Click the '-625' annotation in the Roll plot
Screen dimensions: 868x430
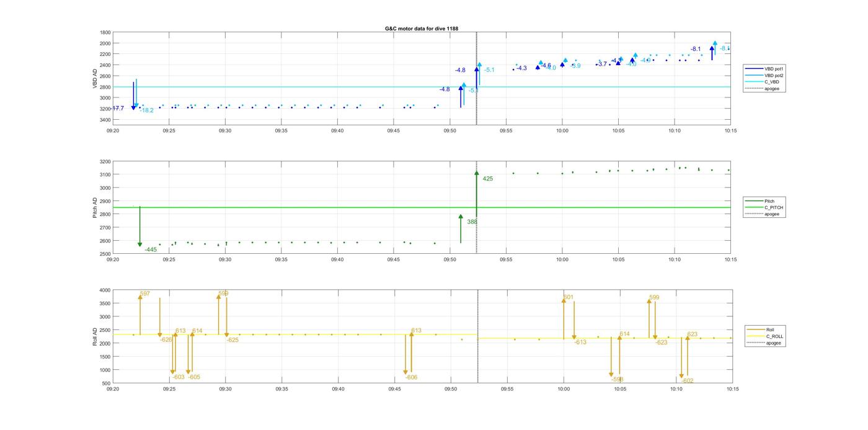point(232,340)
